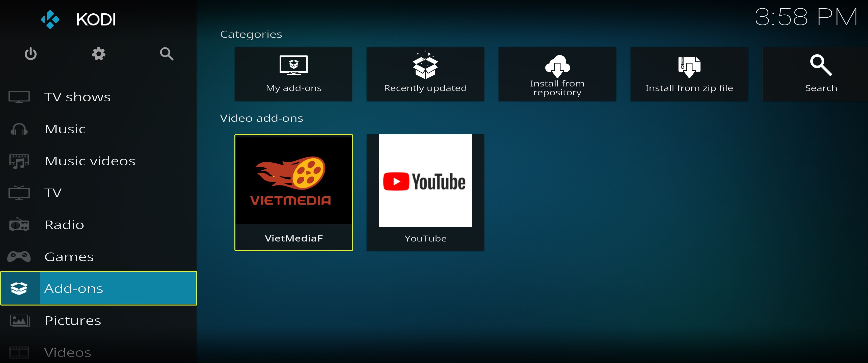Open the My add-ons label
This screenshot has width=868, height=363.
(x=293, y=88)
